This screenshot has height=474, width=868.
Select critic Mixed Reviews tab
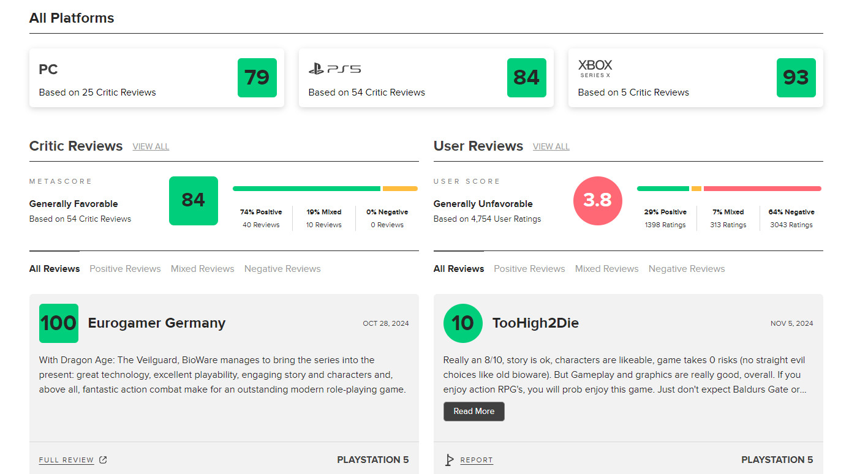[203, 269]
